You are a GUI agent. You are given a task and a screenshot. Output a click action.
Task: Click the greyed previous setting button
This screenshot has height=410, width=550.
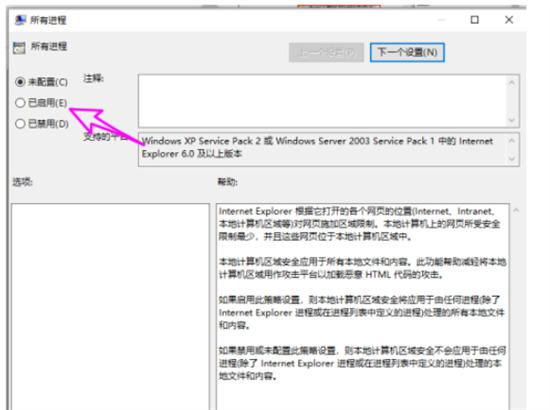pyautogui.click(x=326, y=53)
